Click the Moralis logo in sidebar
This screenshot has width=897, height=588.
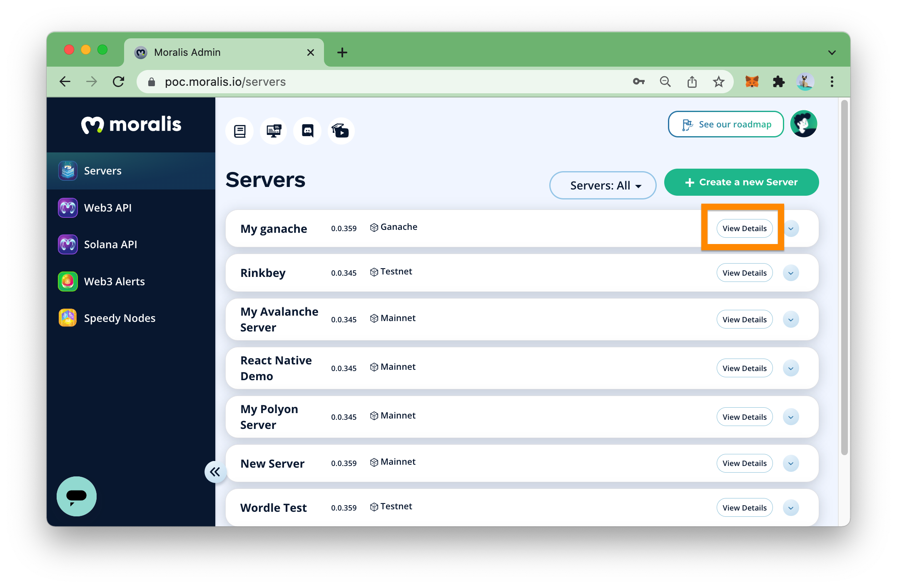coord(131,125)
